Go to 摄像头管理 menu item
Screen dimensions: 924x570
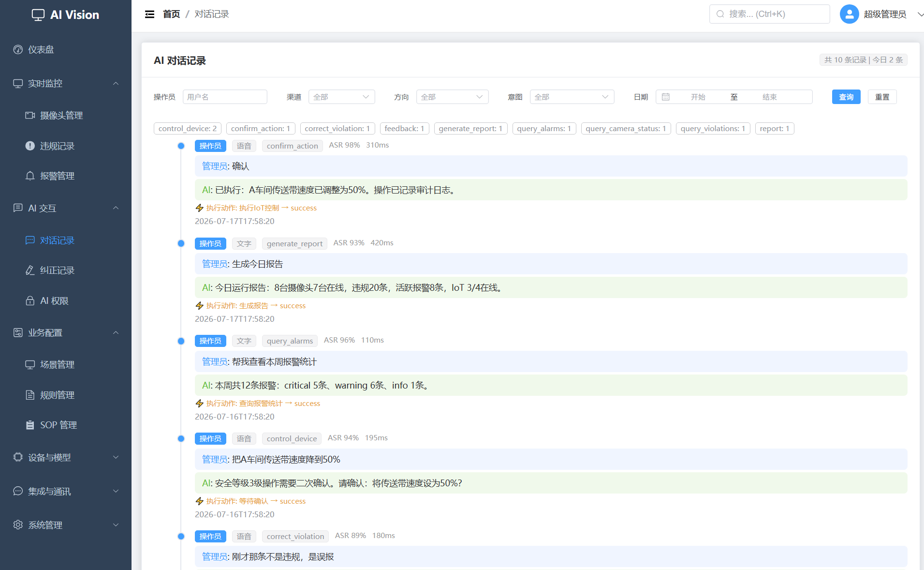[66, 115]
